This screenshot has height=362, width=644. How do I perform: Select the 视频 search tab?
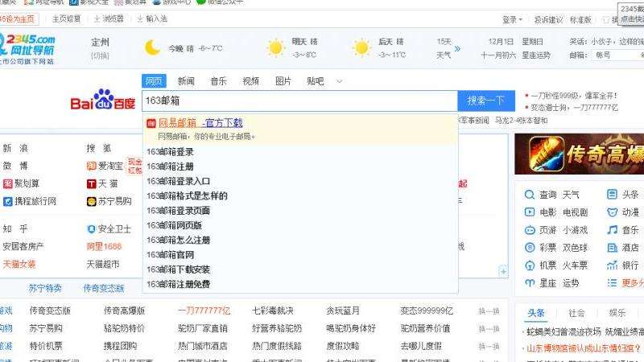point(250,81)
